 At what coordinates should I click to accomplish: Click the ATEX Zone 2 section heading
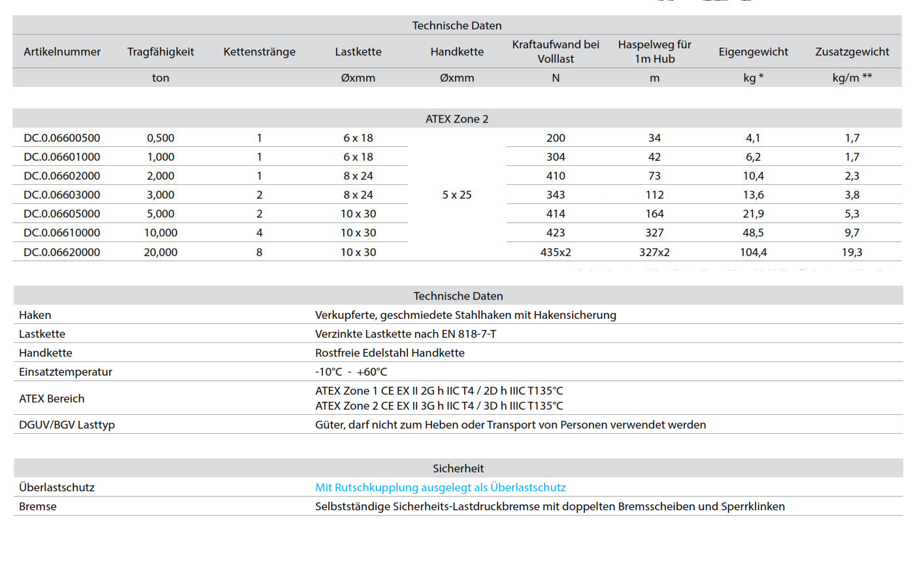pyautogui.click(x=457, y=119)
